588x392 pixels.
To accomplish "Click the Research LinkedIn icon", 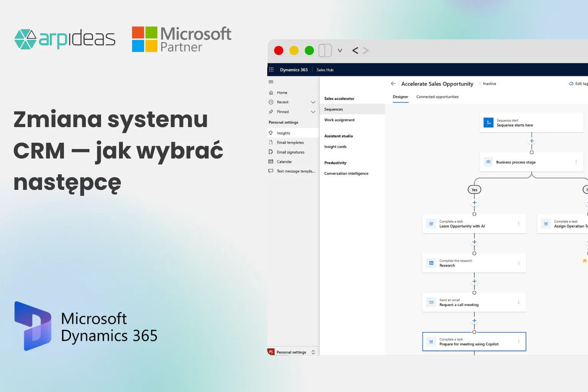I will (x=431, y=263).
